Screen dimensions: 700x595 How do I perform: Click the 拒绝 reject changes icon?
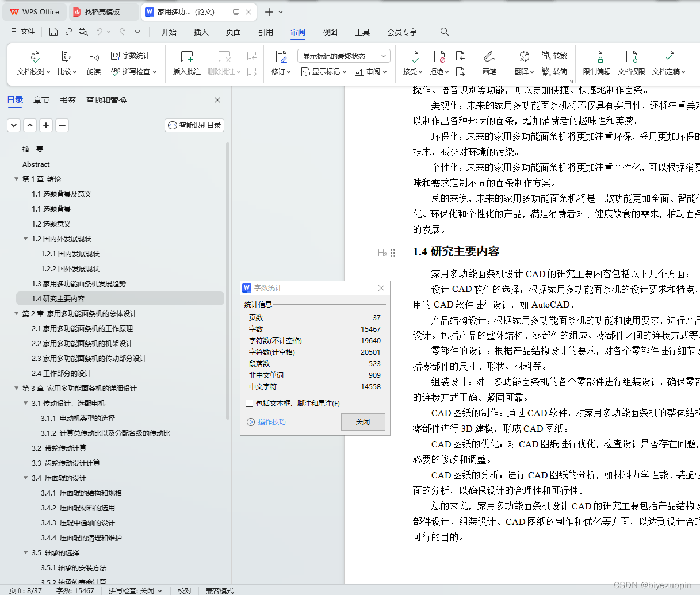[x=439, y=56]
